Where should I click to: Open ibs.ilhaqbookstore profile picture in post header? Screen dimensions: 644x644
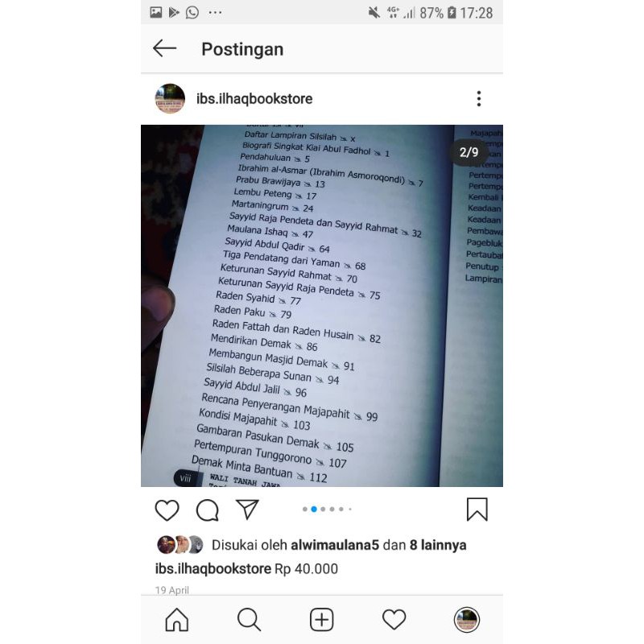coord(170,98)
